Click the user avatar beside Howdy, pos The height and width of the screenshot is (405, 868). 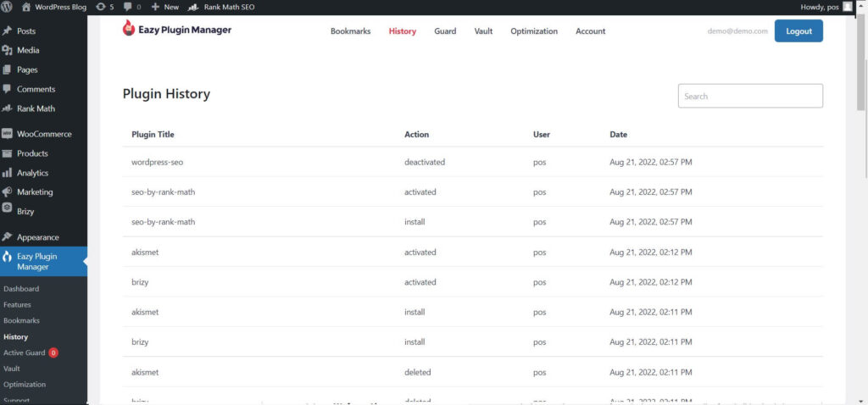[x=848, y=7]
